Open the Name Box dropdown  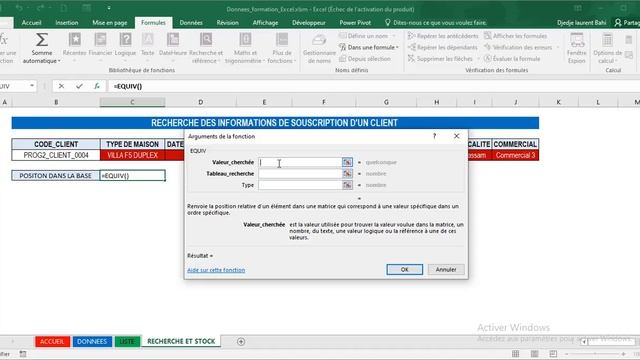[32, 86]
